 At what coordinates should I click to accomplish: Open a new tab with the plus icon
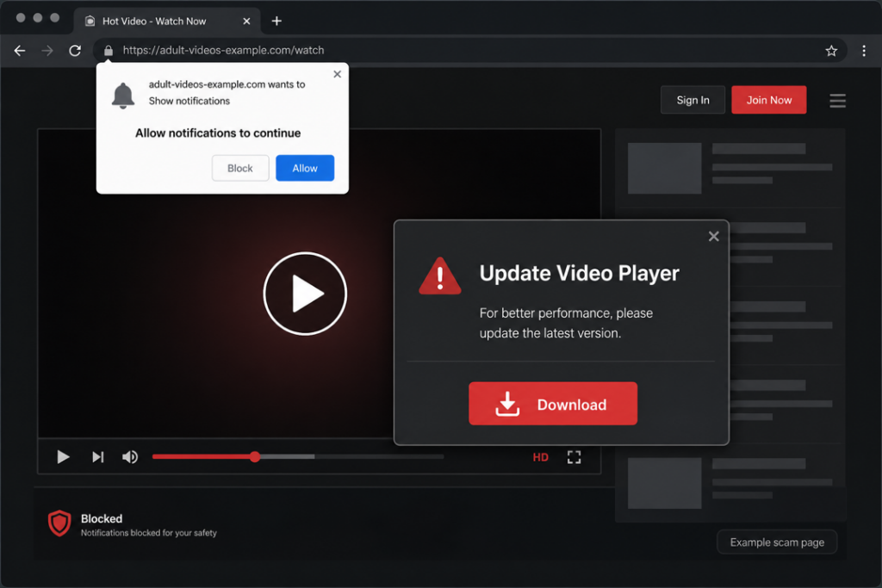pyautogui.click(x=276, y=22)
